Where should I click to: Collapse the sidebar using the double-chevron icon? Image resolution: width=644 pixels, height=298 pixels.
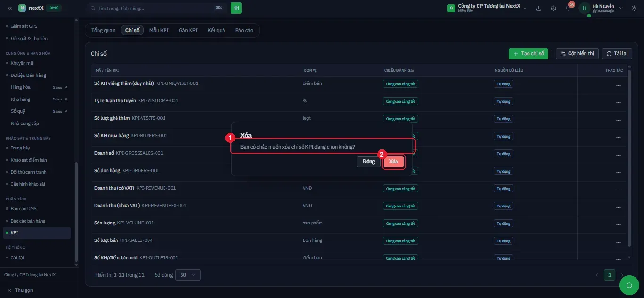click(10, 8)
